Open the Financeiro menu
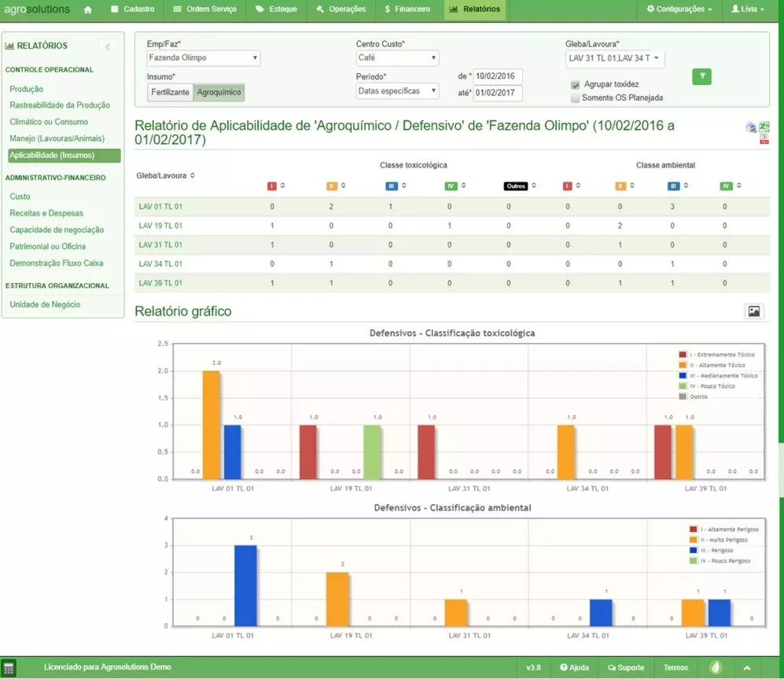 click(x=408, y=9)
